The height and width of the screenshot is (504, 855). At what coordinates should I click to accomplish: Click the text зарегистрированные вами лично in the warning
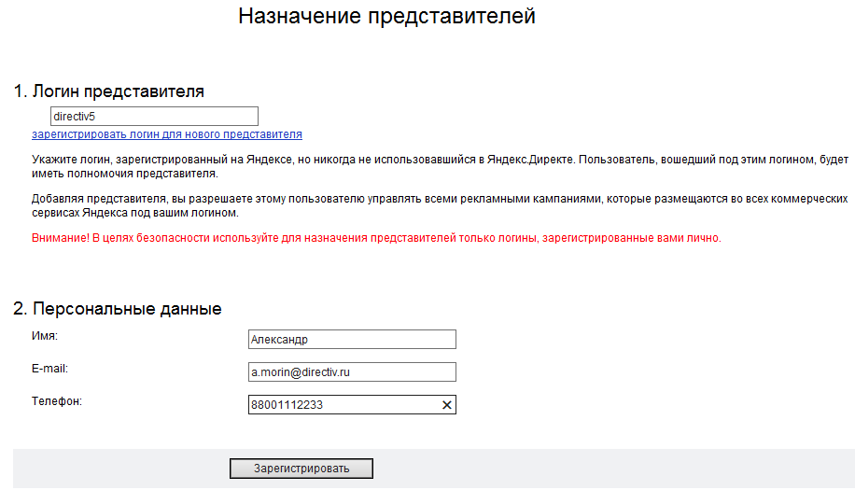click(x=631, y=238)
